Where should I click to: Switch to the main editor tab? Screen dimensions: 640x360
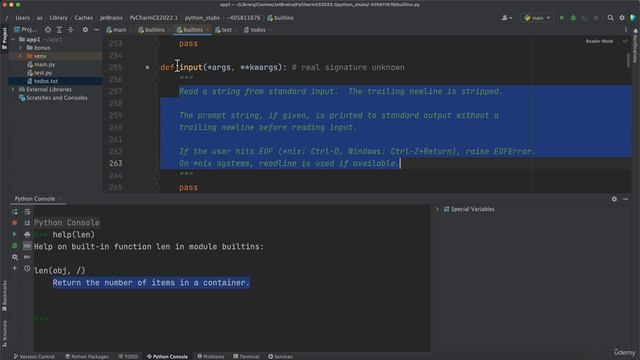coord(116,30)
